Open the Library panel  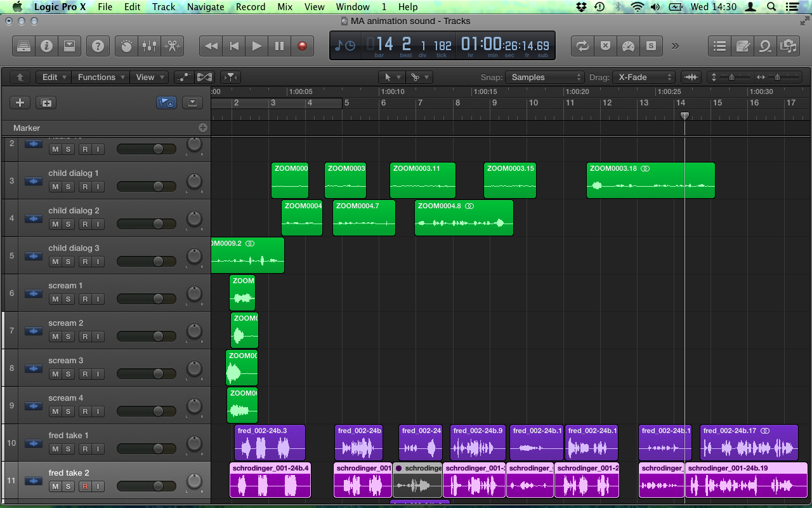click(23, 46)
